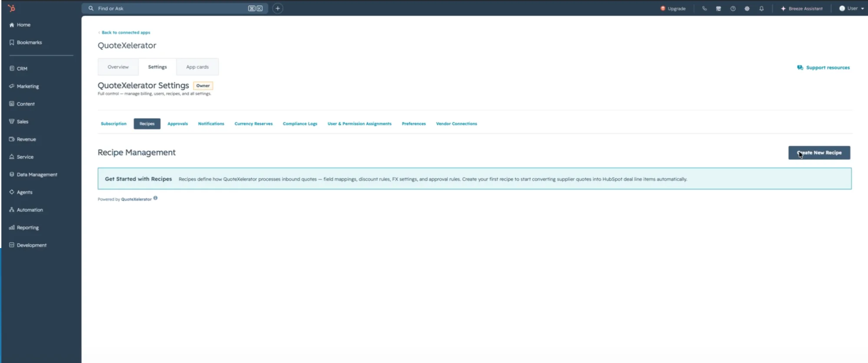Click the phone calling icon
This screenshot has width=868, height=363.
coord(704,8)
